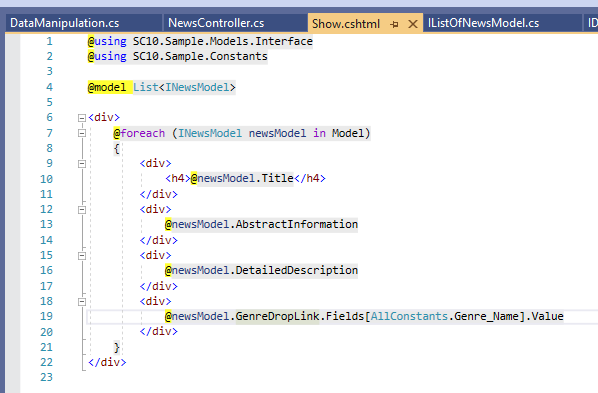Screen dimensions: 598x393
Task: Click line number 23 in the gutter
Action: point(47,377)
